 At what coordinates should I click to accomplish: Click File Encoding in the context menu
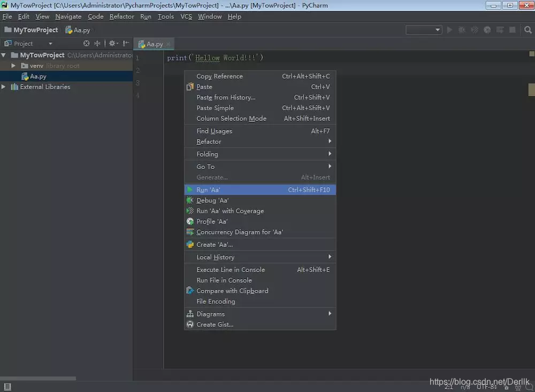pos(260,301)
